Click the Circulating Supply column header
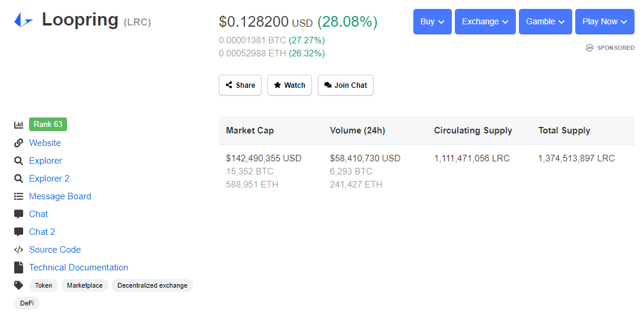The image size is (644, 328). coord(473,130)
